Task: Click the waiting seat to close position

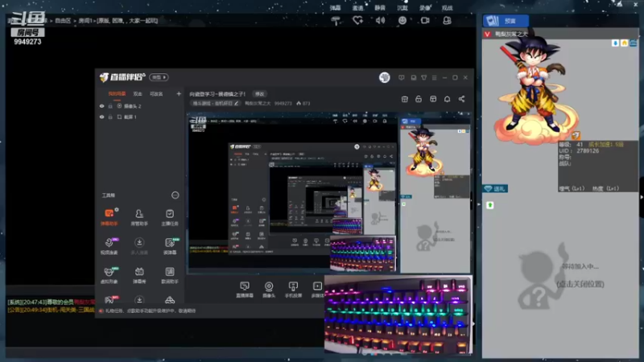Action: click(x=560, y=275)
